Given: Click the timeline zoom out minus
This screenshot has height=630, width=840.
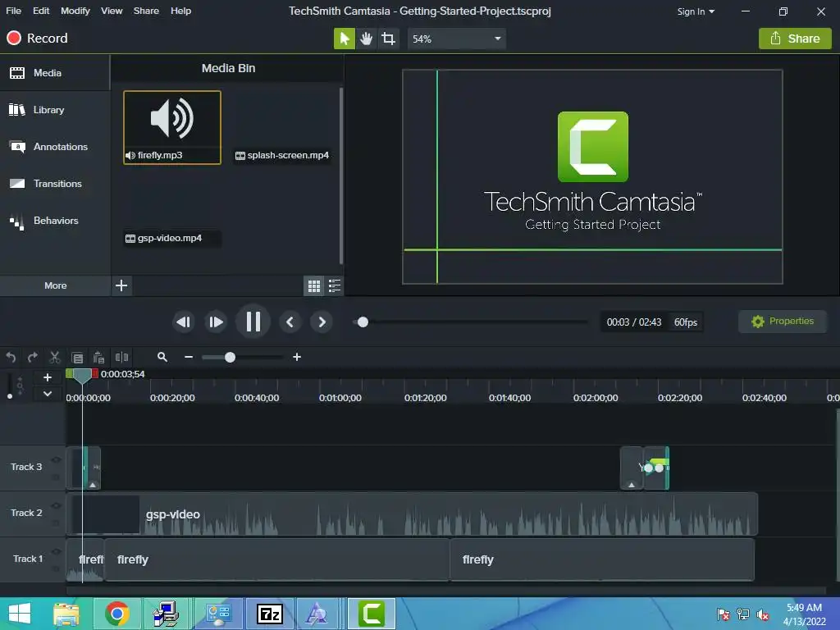Looking at the screenshot, I should tap(189, 357).
